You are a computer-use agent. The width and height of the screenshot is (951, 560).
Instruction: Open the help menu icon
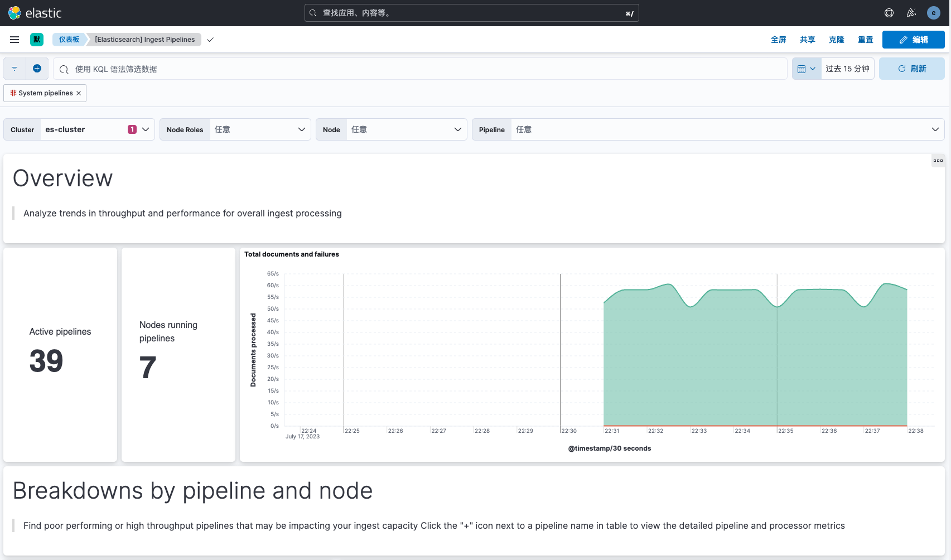click(889, 13)
